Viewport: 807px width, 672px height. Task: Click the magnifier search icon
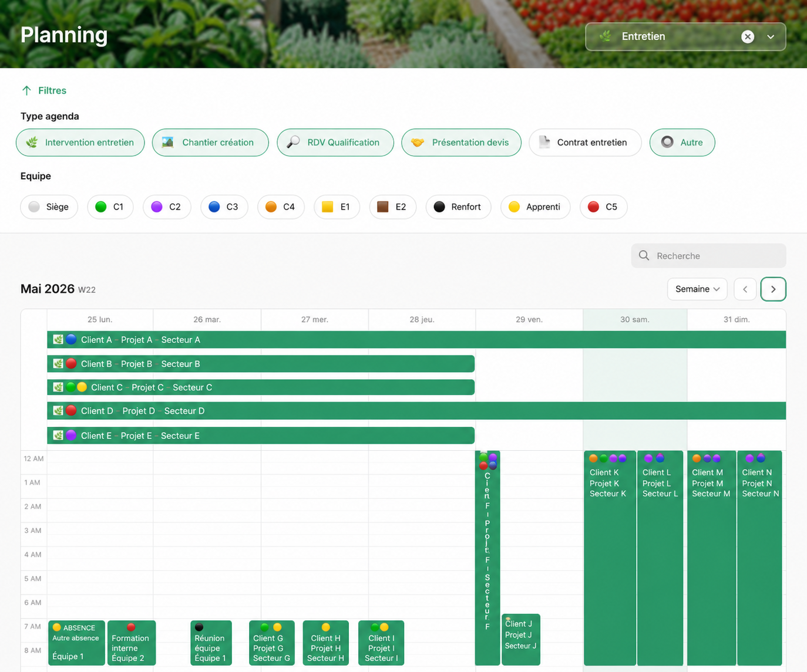[644, 256]
